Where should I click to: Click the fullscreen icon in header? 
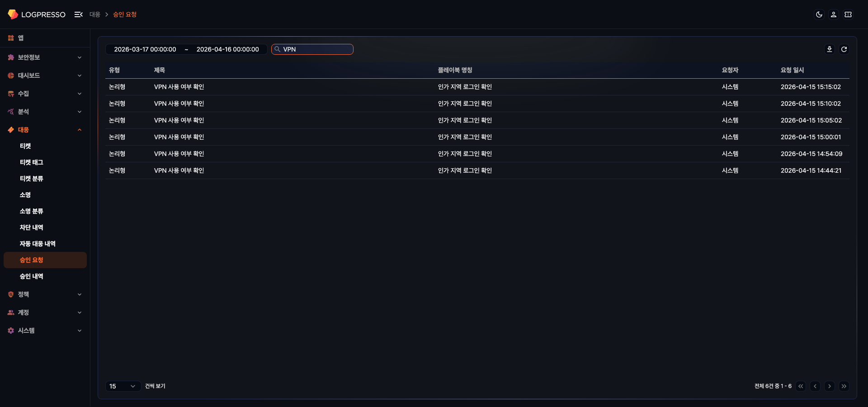pos(848,14)
